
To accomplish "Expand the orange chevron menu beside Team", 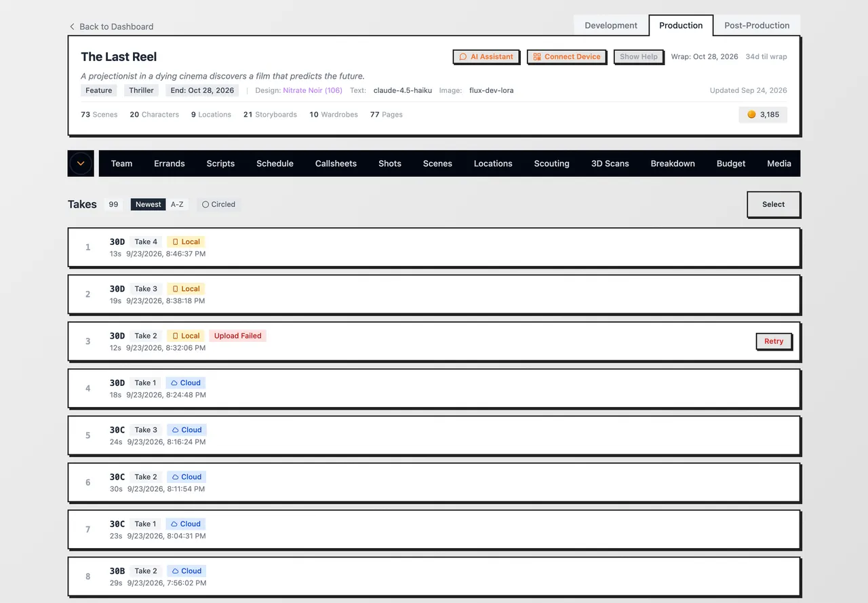I will point(81,163).
